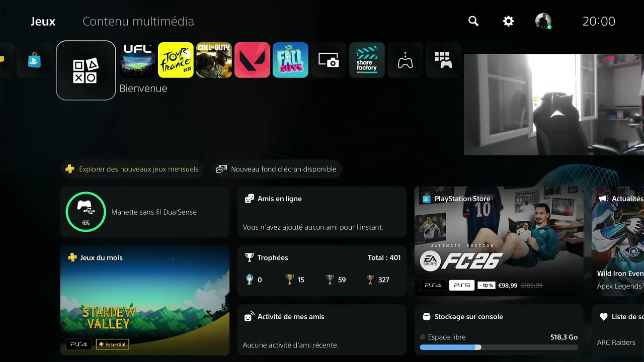This screenshot has width=644, height=362.
Task: Click the Stockage sur console disk icon
Action: (427, 317)
